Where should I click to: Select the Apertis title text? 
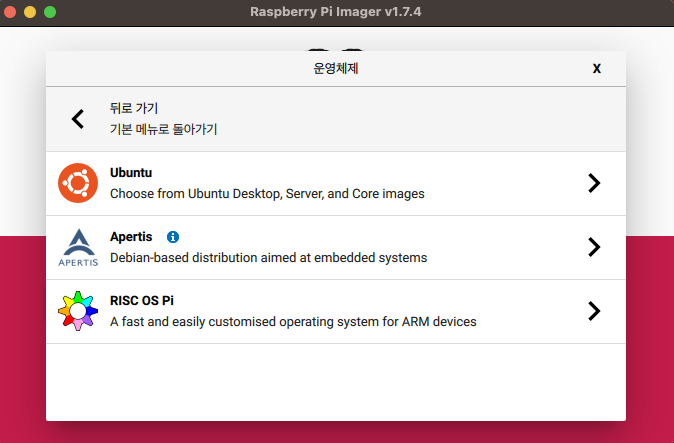tap(131, 237)
